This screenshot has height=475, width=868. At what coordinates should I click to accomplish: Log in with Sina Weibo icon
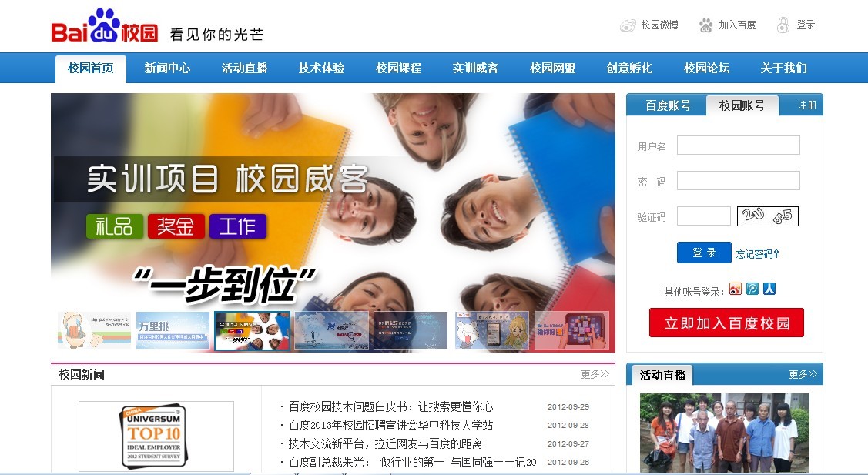click(x=735, y=289)
